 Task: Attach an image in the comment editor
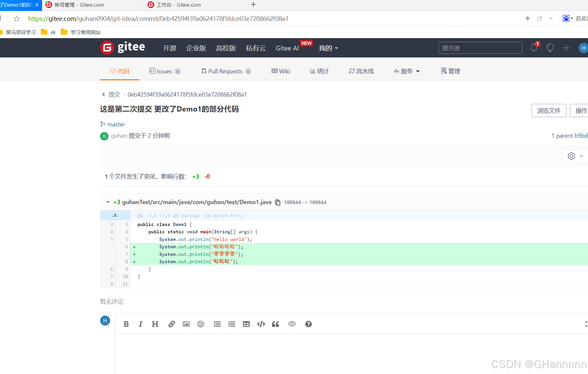click(x=186, y=324)
